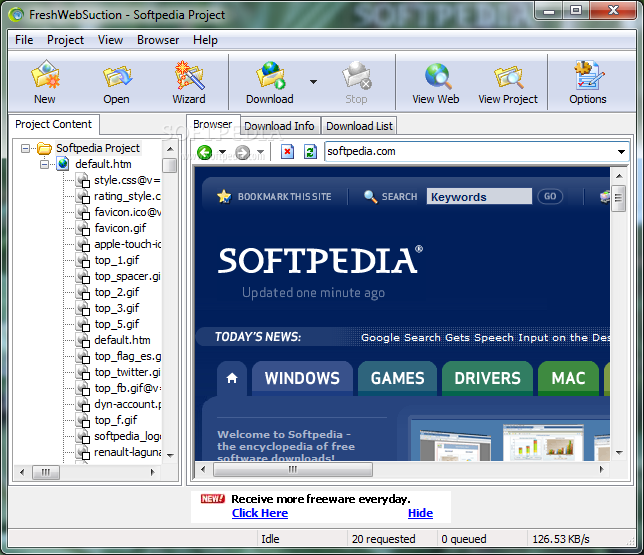Open the forward button history dropdown
644x555 pixels.
260,152
